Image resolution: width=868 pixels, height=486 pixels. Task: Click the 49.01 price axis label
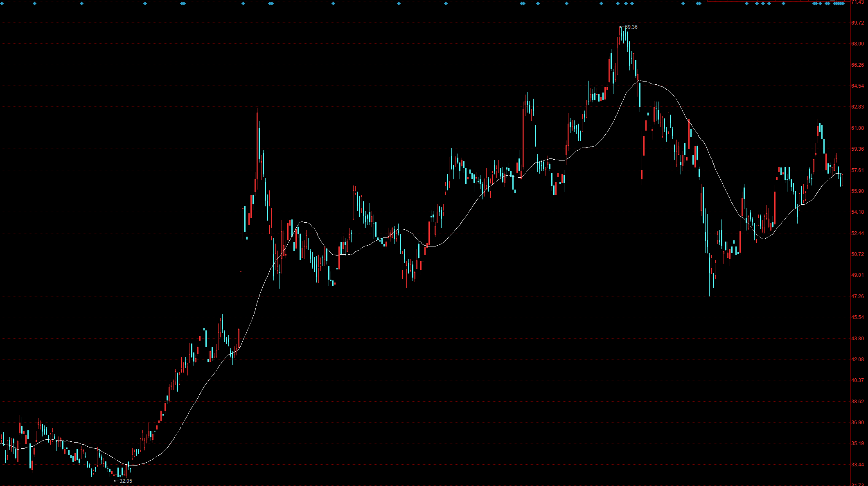tap(857, 275)
